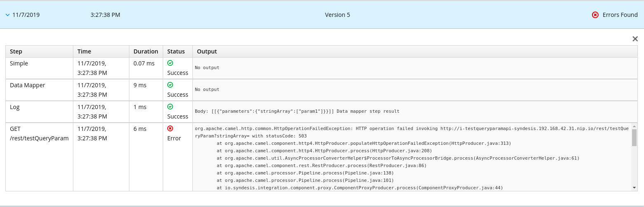Screen dimensions: 644x207
Task: Click the Simple step success checkmark icon
Action: pyautogui.click(x=170, y=63)
